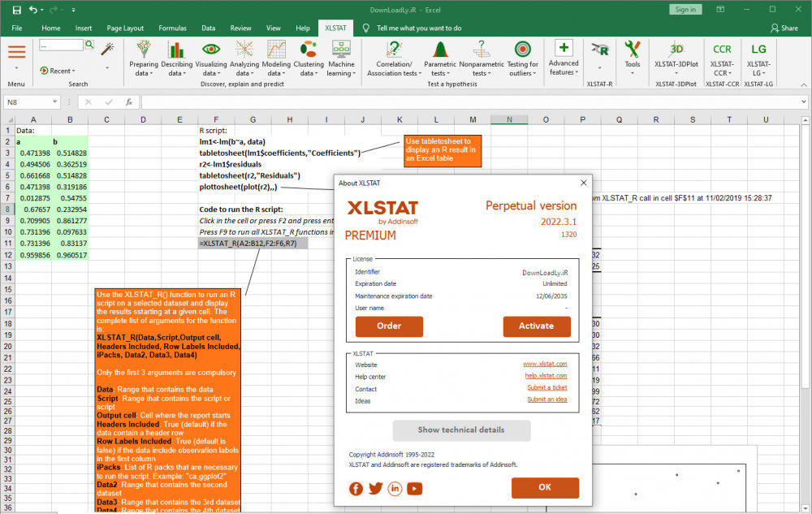Select cell with lm1<-lm(b~a, data)
This screenshot has width=812, height=514.
click(232, 142)
